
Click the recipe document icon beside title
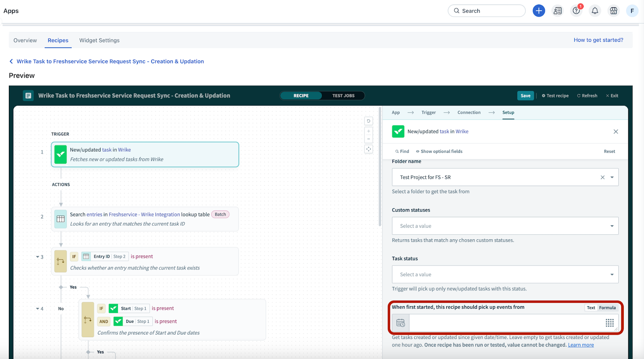(28, 95)
